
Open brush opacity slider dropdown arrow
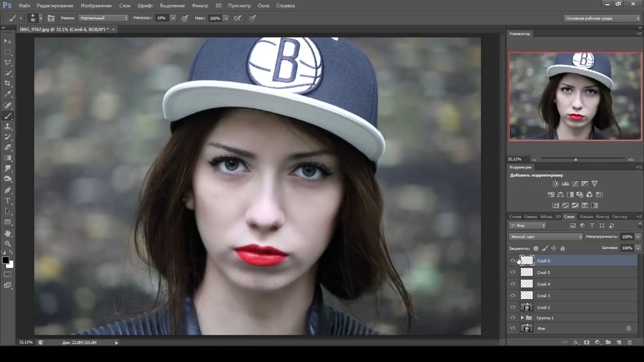(173, 18)
